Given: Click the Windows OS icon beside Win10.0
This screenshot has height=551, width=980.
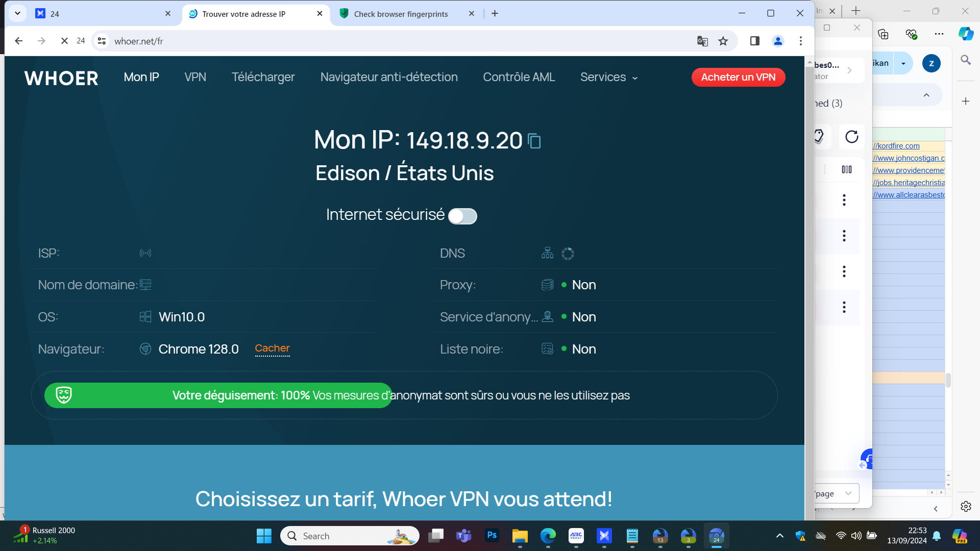Looking at the screenshot, I should pyautogui.click(x=145, y=317).
